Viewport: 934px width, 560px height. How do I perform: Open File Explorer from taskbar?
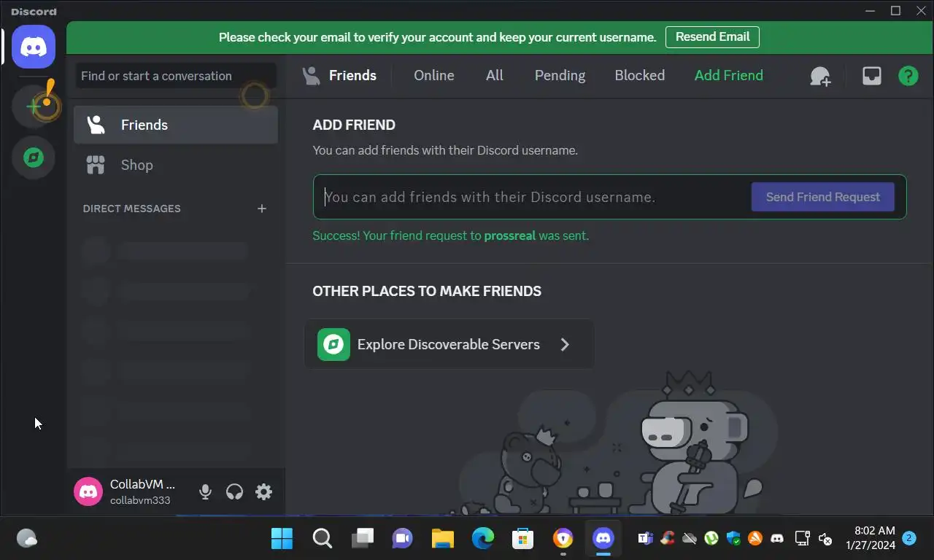pos(442,539)
